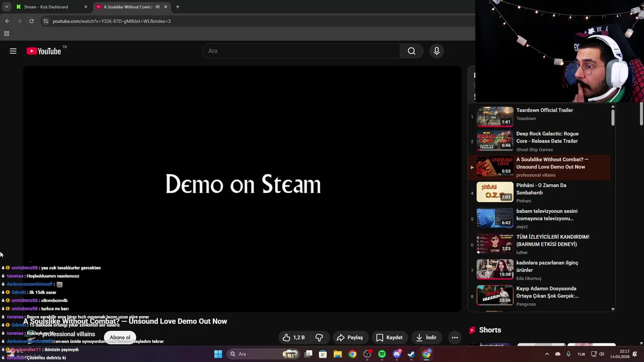The width and height of the screenshot is (644, 362).
Task: Open Kayıp Adamın Dosyasında video
Action: pyautogui.click(x=547, y=292)
